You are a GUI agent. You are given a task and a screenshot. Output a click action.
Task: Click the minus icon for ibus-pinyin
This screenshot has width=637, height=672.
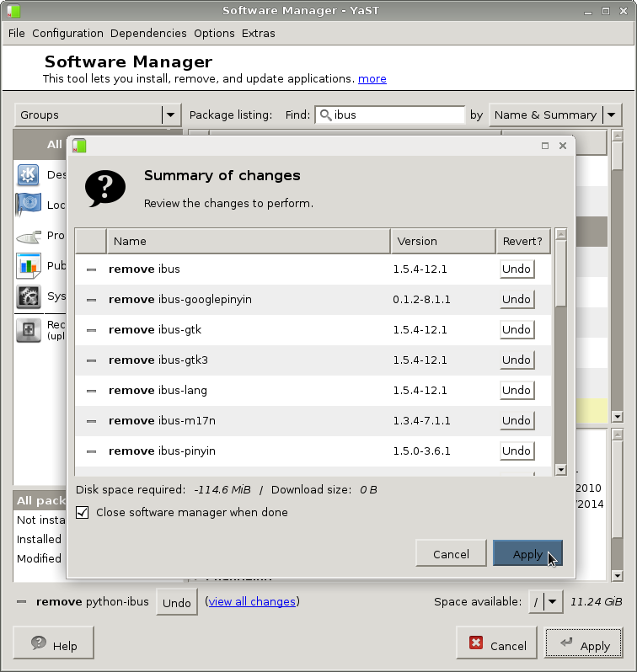[x=91, y=451]
